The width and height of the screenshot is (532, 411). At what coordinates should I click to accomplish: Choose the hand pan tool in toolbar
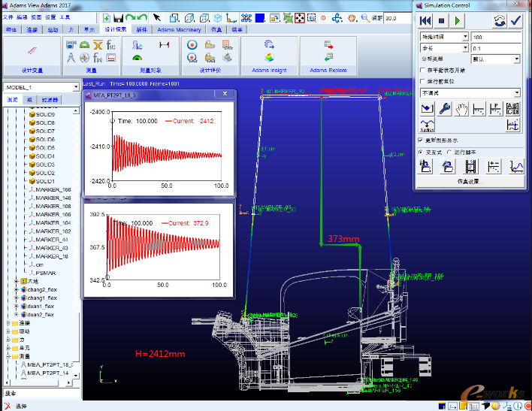352,18
